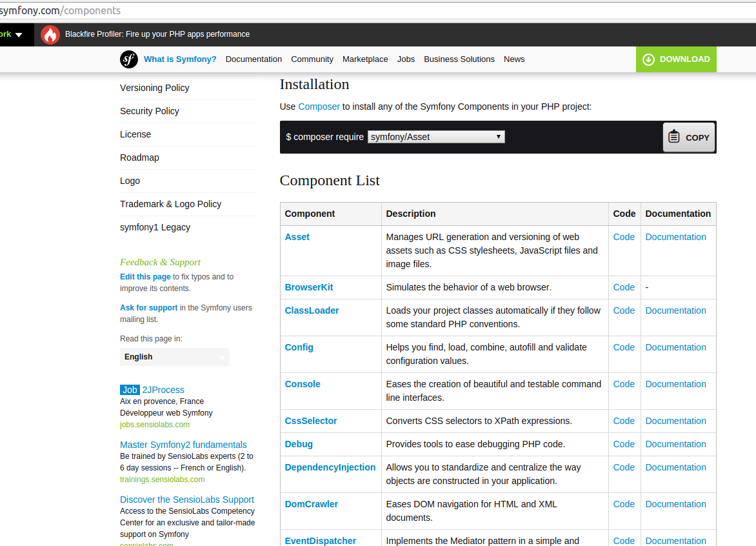Open the ClassLoader component link
This screenshot has height=546, width=756.
tap(312, 310)
